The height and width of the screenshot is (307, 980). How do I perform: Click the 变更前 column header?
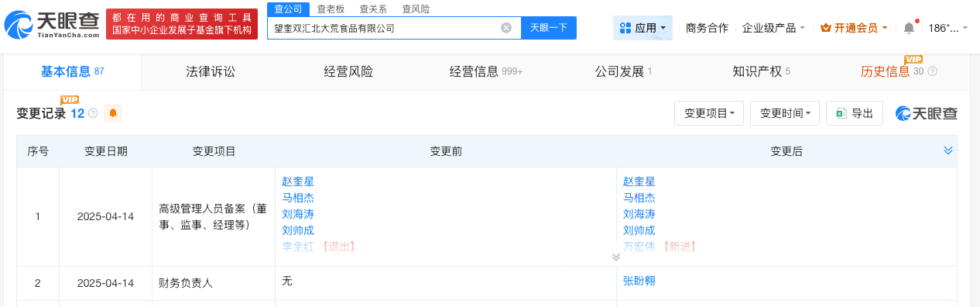[446, 151]
